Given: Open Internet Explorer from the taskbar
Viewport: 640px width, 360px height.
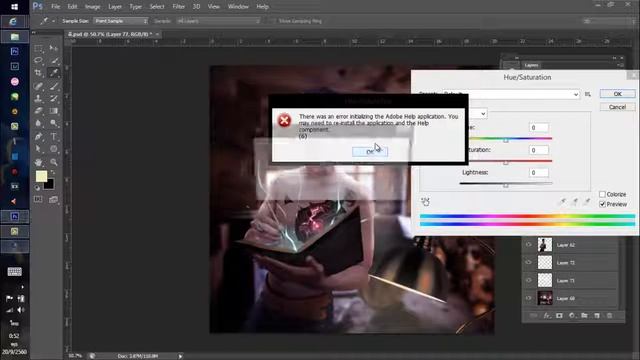Looking at the screenshot, I should coord(14,21).
